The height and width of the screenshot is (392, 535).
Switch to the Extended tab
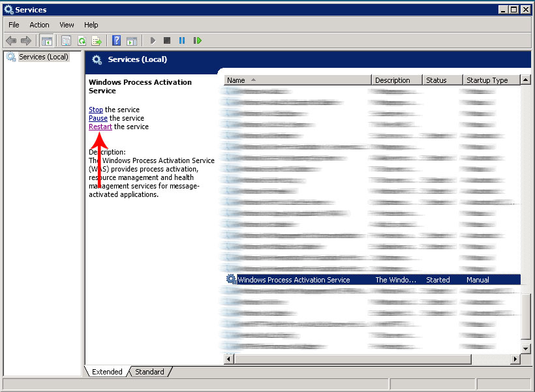[x=107, y=372]
